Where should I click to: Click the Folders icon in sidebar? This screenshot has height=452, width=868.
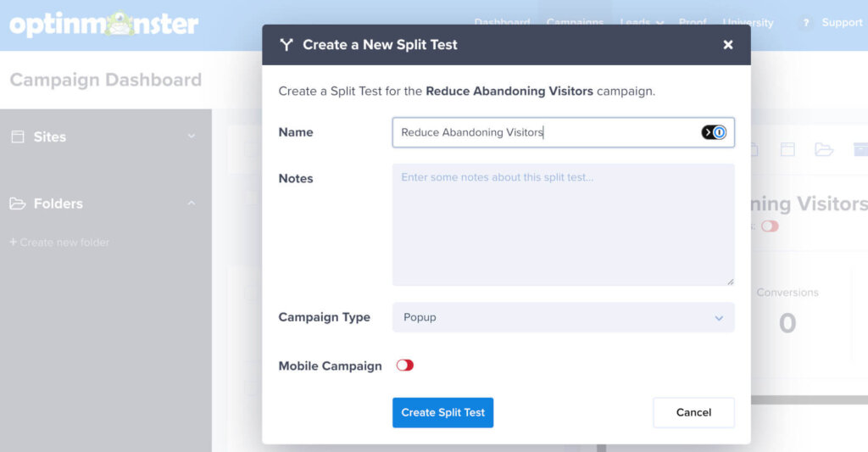tap(18, 204)
